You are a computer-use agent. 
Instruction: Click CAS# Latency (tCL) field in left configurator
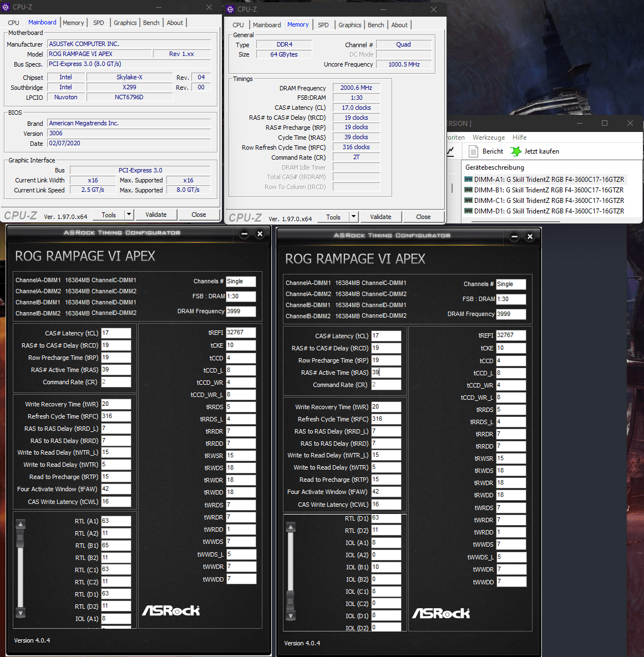click(116, 333)
